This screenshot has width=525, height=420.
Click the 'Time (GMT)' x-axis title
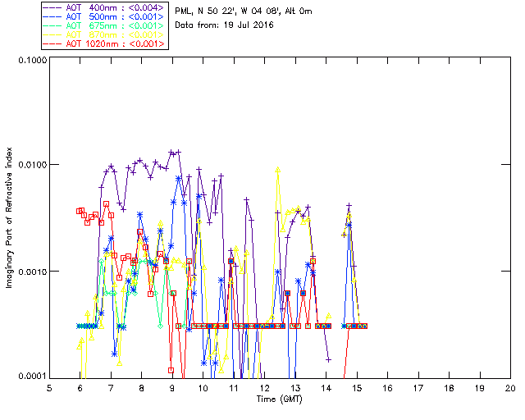(279, 399)
